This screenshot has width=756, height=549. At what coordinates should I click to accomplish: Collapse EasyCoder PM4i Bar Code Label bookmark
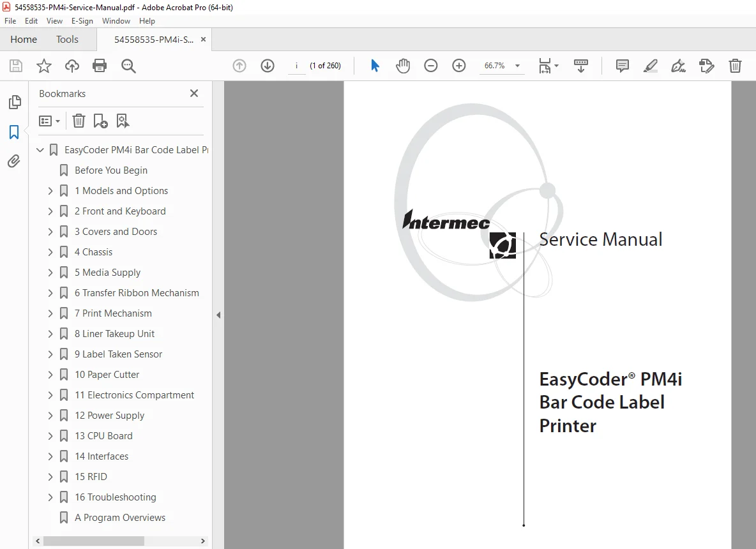tap(40, 150)
